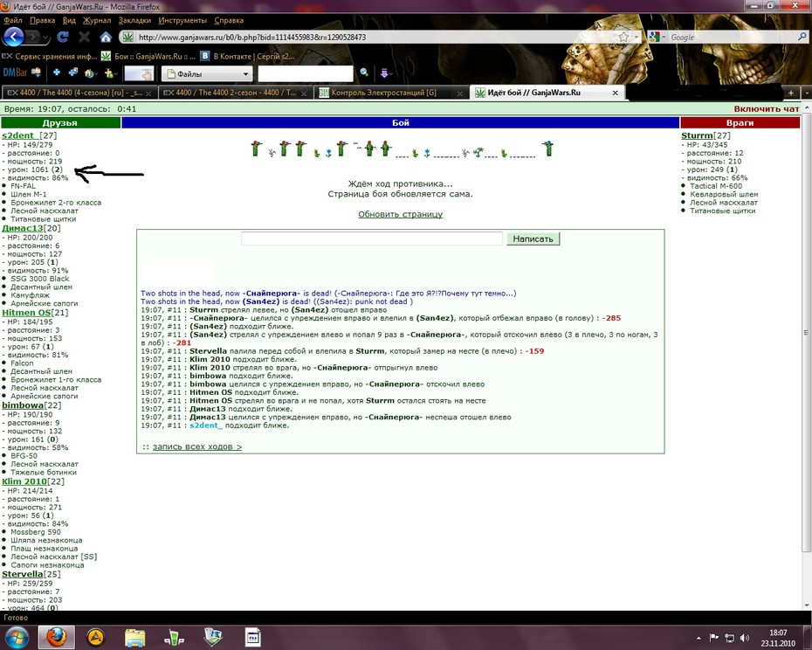Open the Windows Start button
This screenshot has height=650, width=812.
click(16, 637)
